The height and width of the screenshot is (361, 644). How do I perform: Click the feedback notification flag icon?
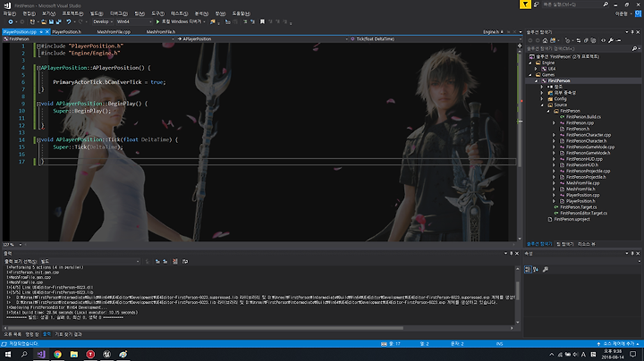pos(525,4)
